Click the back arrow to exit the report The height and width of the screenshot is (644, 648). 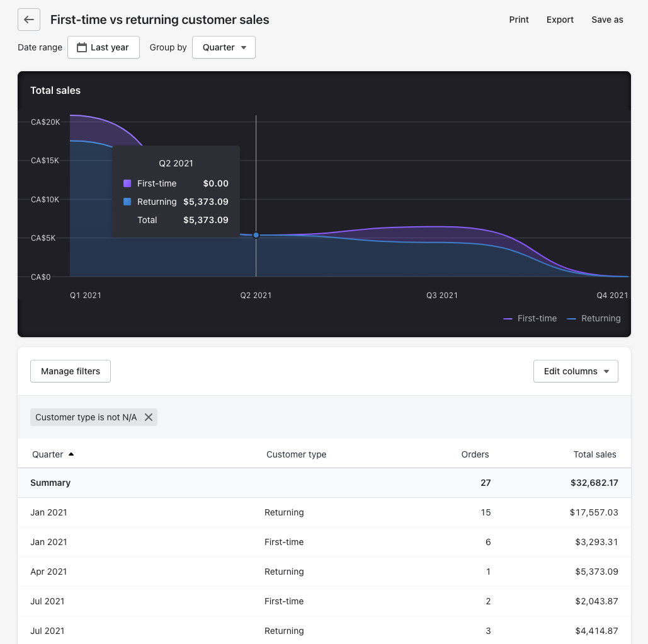point(29,20)
